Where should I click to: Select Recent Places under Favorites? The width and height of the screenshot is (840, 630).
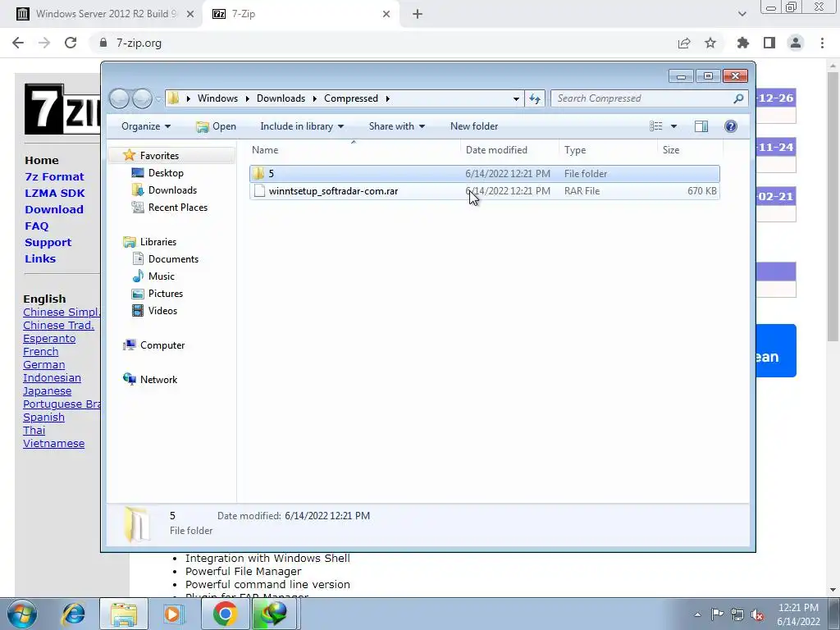click(x=177, y=208)
